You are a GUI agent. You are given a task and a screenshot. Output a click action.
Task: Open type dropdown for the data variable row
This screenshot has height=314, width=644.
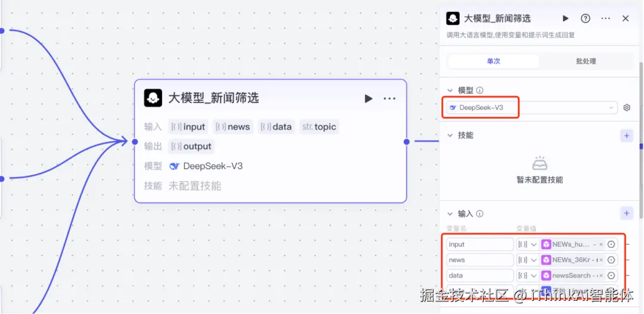(528, 275)
